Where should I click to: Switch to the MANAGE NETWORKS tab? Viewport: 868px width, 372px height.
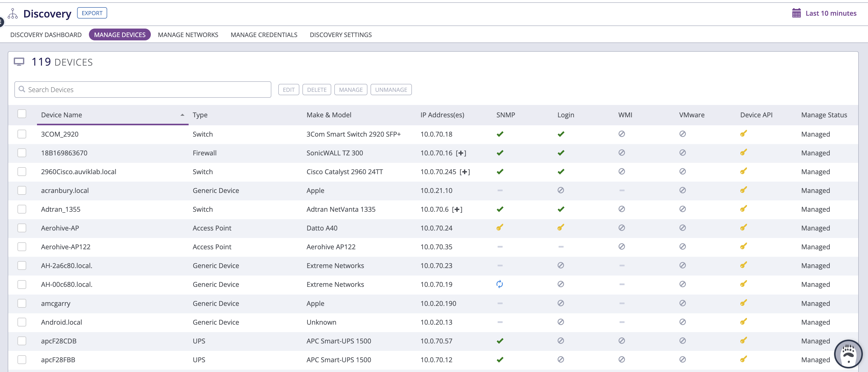tap(188, 34)
